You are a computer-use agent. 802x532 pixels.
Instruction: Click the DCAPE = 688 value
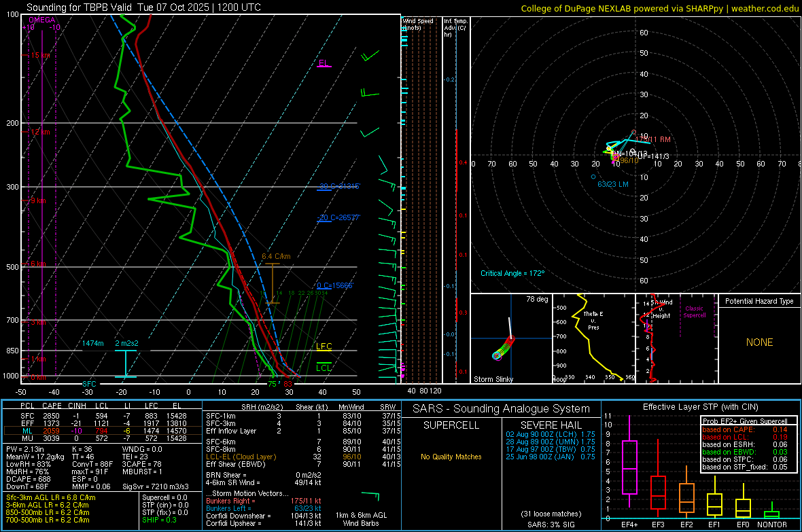[x=28, y=479]
